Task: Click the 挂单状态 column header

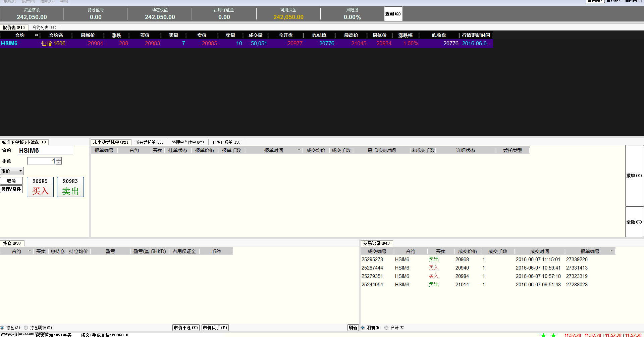Action: click(x=178, y=150)
